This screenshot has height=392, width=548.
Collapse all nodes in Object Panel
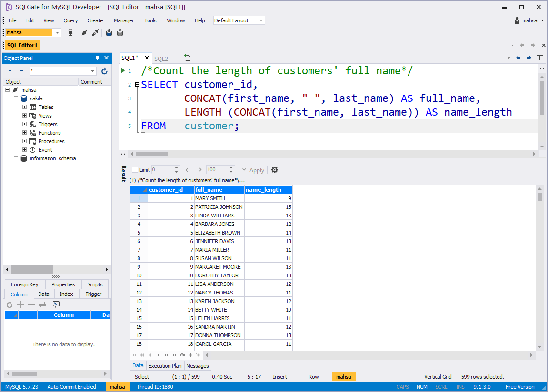(x=22, y=71)
